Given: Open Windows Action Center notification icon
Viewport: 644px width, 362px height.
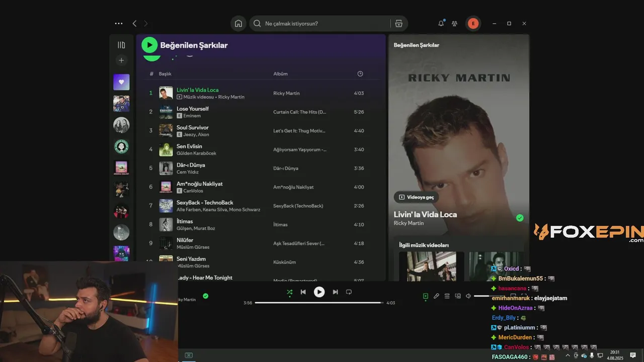Looking at the screenshot, I should click(x=632, y=355).
